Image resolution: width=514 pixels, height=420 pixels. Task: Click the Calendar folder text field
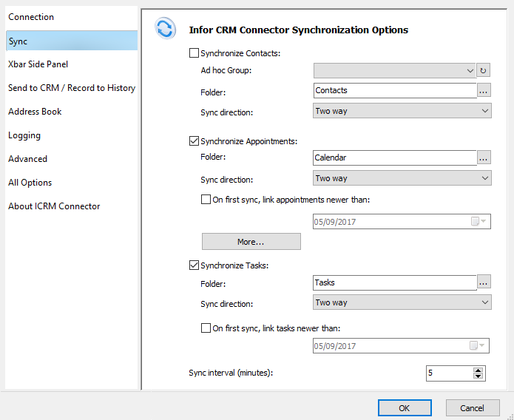tap(395, 157)
